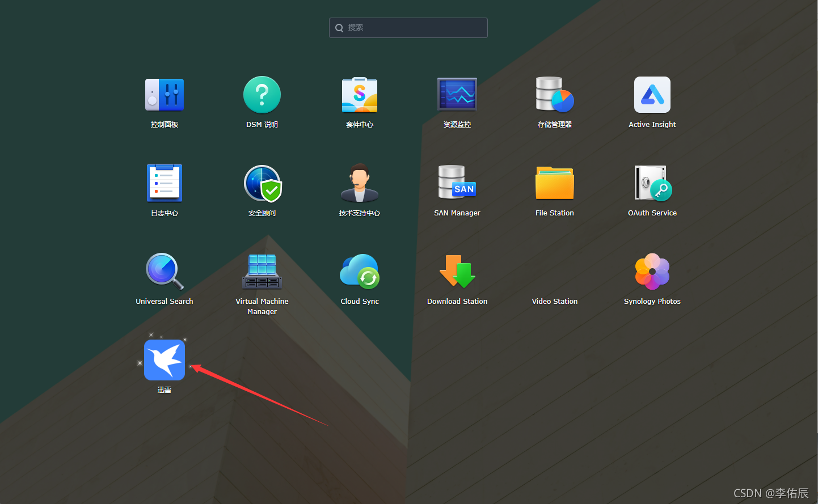Open the 控制面板 (Control Panel) app

click(x=165, y=95)
